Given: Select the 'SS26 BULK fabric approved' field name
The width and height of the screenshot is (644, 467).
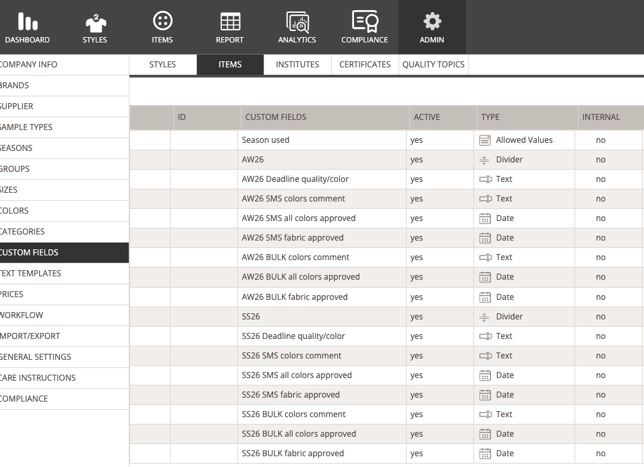Looking at the screenshot, I should point(293,453).
